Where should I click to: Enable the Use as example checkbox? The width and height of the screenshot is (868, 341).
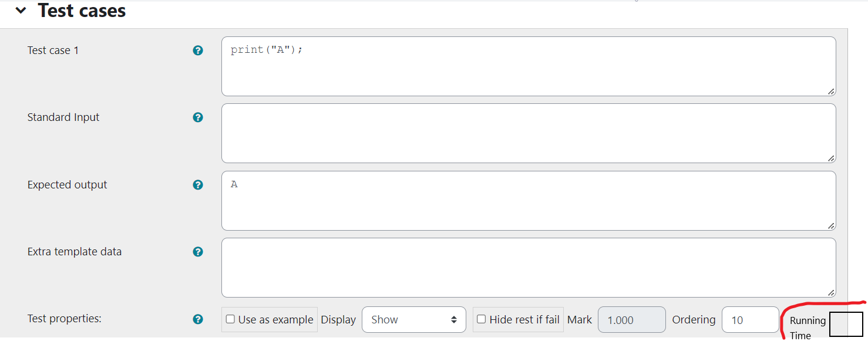(x=230, y=319)
